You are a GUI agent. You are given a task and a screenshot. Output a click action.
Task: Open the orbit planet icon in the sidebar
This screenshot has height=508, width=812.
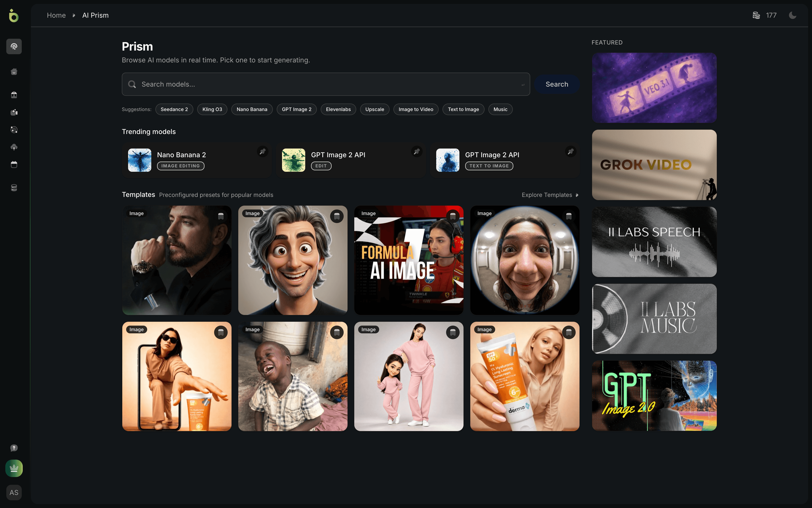14,130
